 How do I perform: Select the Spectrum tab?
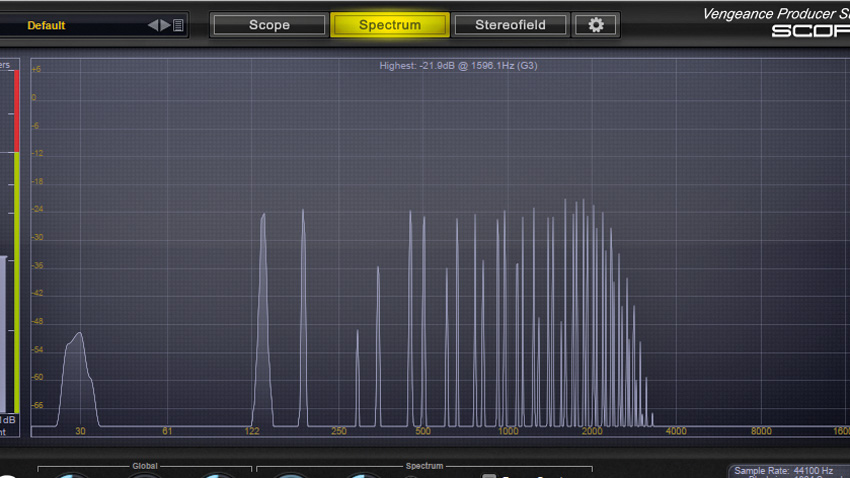pos(390,25)
